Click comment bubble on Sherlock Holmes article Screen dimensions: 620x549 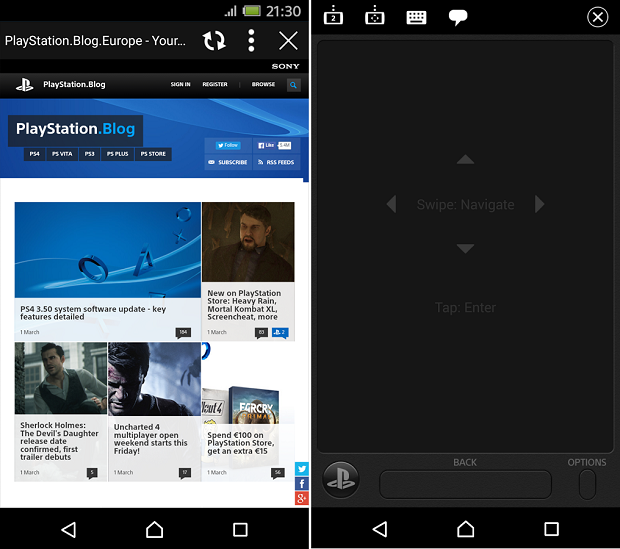92,473
